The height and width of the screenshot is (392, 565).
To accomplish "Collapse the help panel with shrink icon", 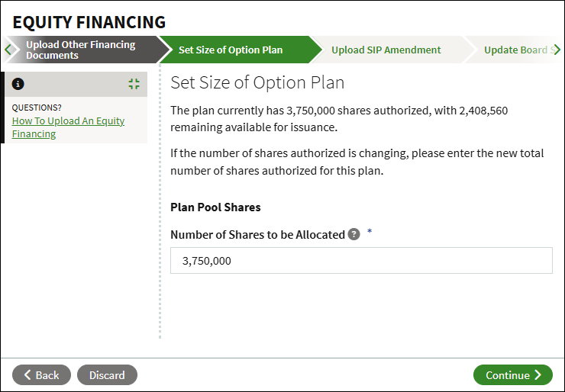I will pyautogui.click(x=134, y=84).
